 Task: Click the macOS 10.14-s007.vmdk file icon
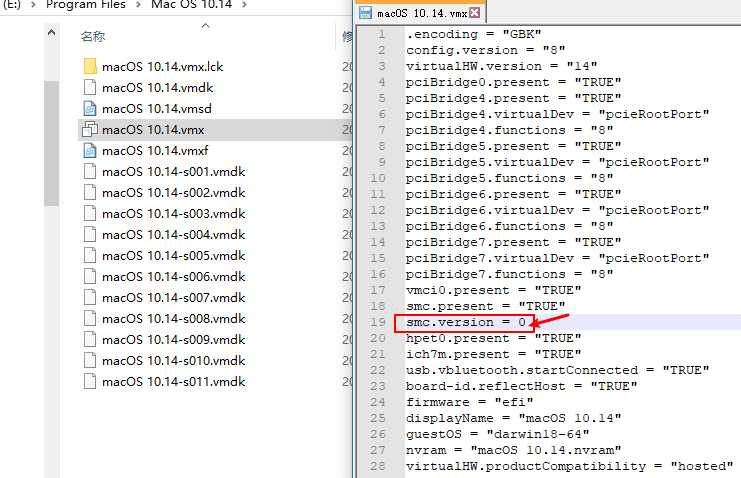(90, 297)
